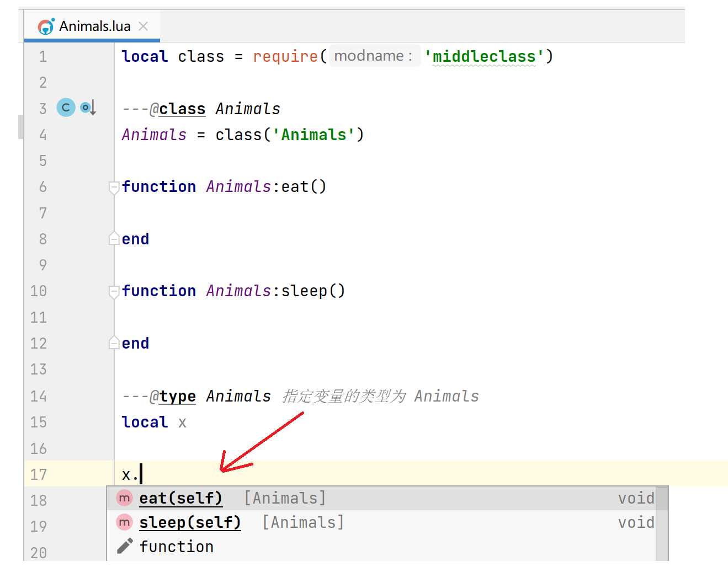The height and width of the screenshot is (567, 728).
Task: Close the Animals.lua editor tab
Action: pyautogui.click(x=144, y=26)
